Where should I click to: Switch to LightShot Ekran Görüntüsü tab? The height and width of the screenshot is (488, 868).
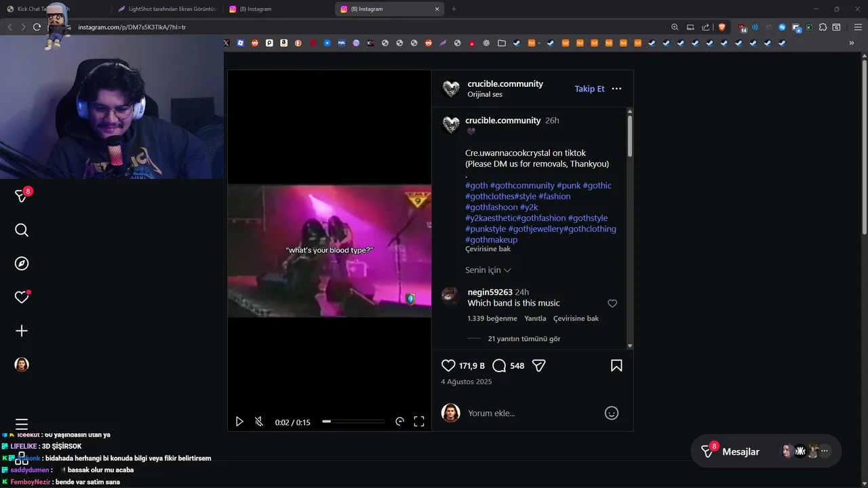pos(166,9)
